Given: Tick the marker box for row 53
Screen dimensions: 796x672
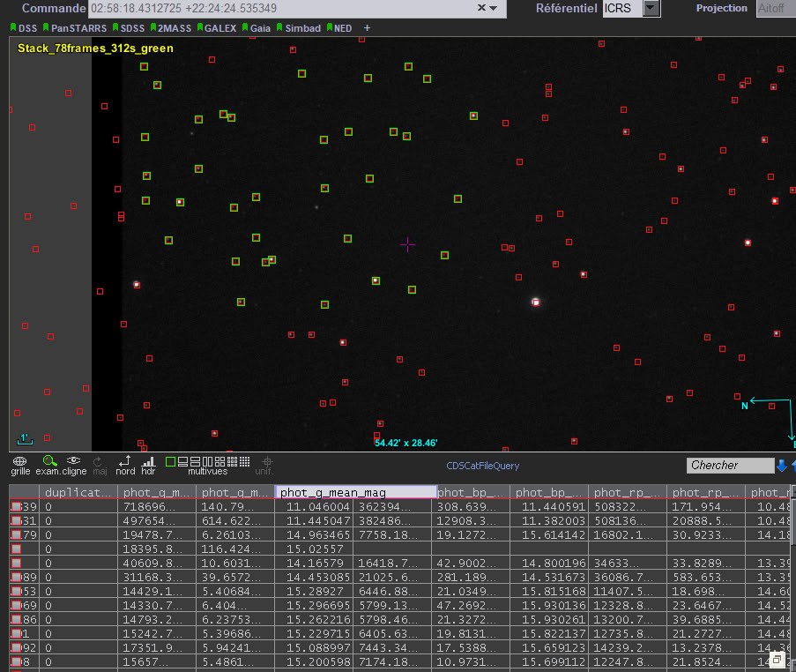Looking at the screenshot, I should [16, 591].
